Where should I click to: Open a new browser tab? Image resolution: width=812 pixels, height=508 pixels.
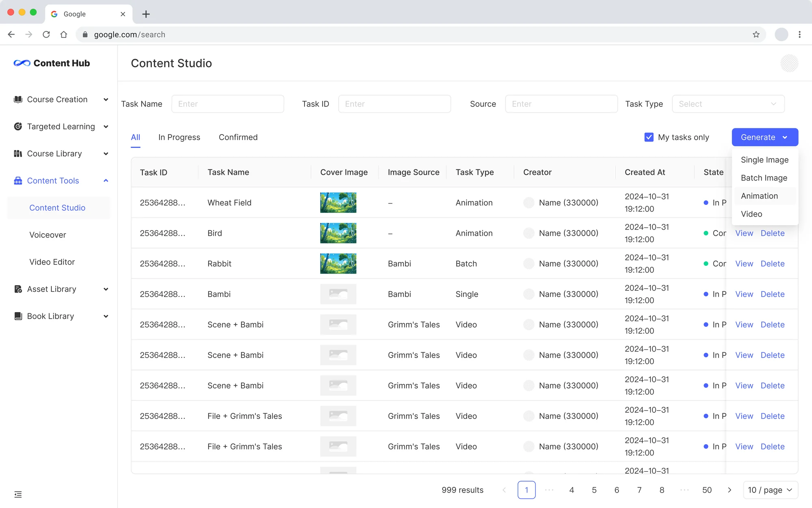(x=146, y=14)
